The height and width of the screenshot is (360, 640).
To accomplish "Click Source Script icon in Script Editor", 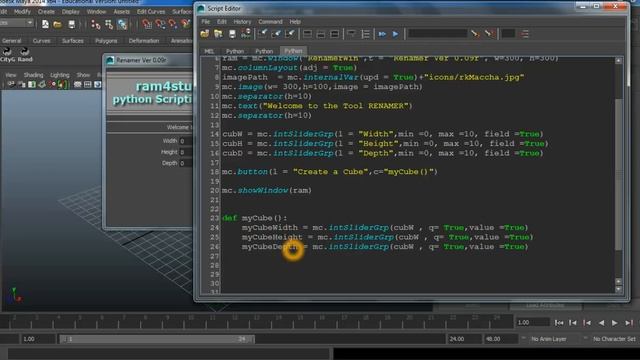I will click(x=218, y=34).
